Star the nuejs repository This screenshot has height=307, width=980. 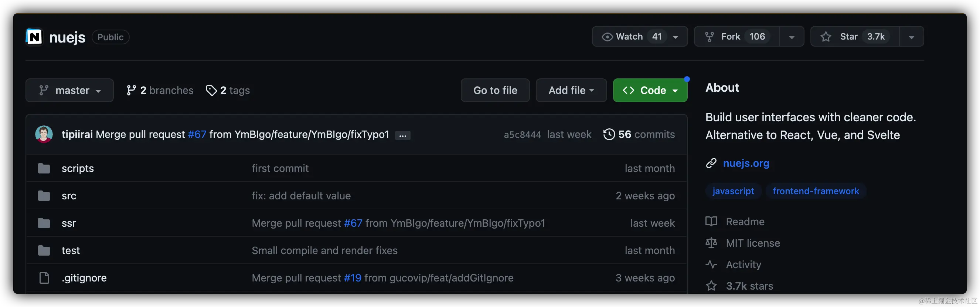click(x=855, y=37)
